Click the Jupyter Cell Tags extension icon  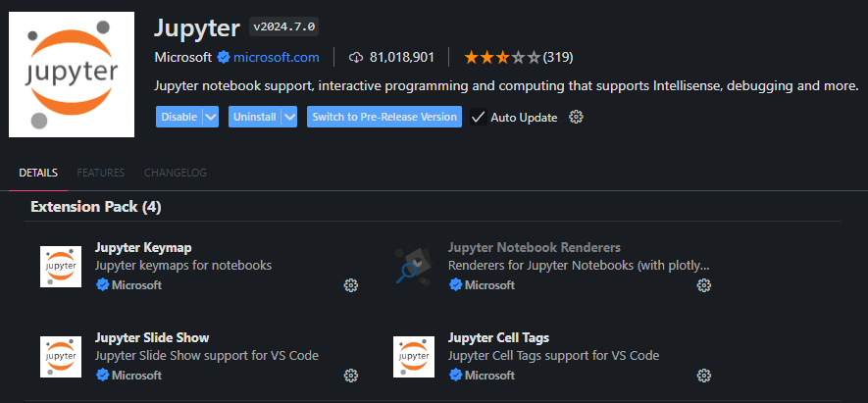pos(414,357)
